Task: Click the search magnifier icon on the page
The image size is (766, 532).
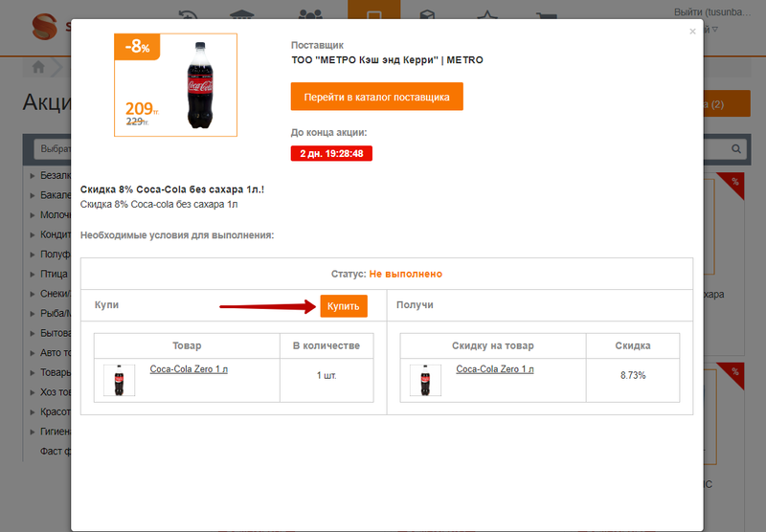Action: click(735, 149)
